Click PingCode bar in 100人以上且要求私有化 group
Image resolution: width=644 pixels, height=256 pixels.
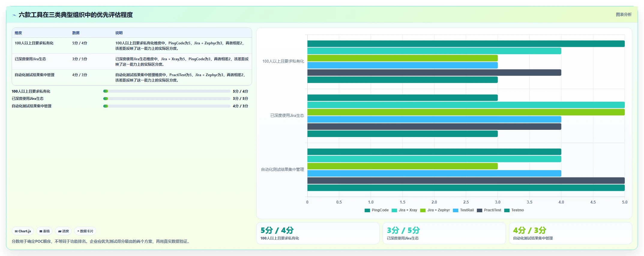pyautogui.click(x=466, y=44)
